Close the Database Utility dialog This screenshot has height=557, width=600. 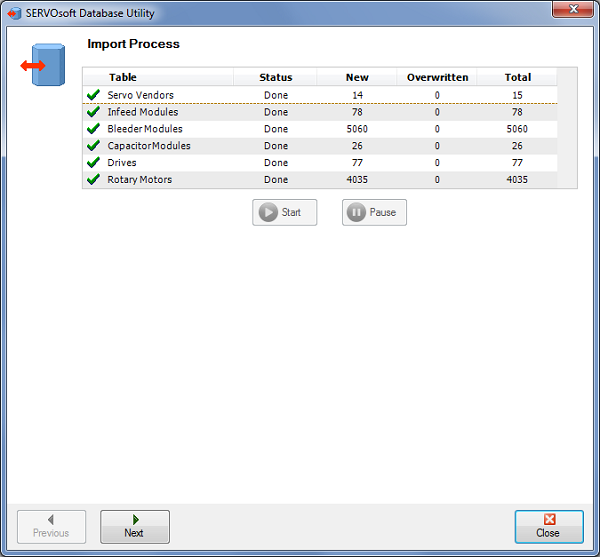[548, 526]
